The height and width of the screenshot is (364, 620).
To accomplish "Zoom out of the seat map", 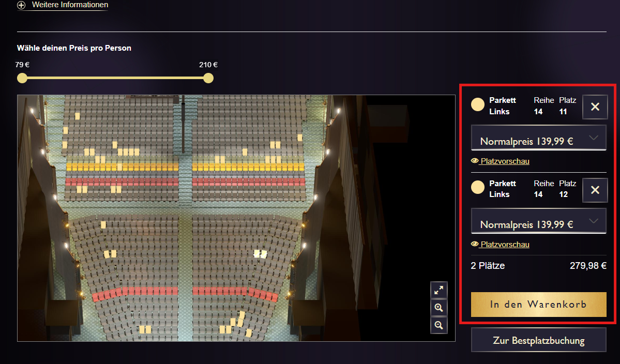I will pyautogui.click(x=439, y=325).
